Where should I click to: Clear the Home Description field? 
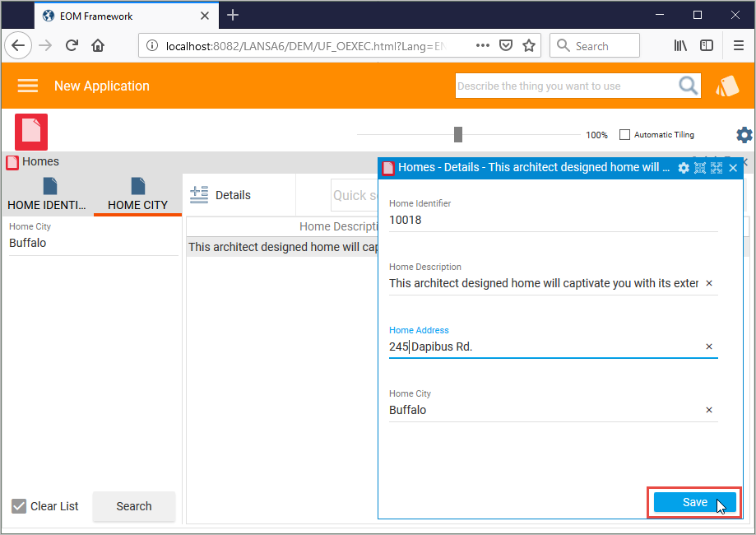(x=709, y=283)
